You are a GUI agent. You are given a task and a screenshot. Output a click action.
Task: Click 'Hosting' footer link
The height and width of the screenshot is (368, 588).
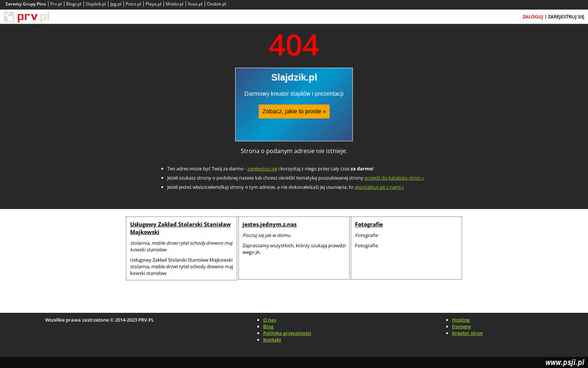(461, 320)
